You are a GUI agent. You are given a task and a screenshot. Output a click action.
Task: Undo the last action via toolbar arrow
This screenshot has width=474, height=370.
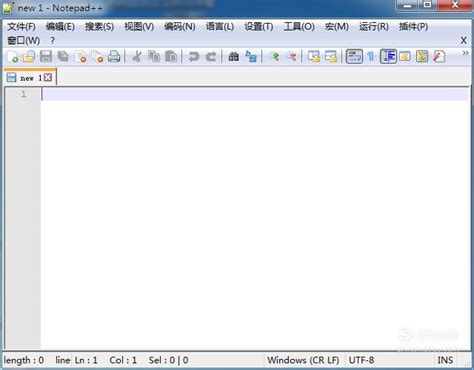coord(194,57)
